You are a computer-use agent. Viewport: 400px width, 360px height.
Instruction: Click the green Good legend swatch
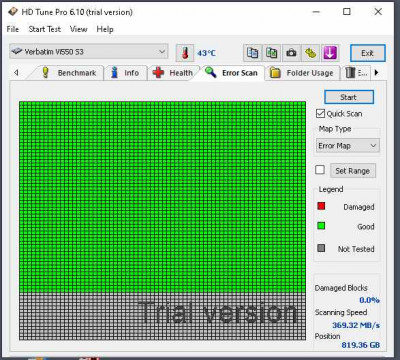321,226
